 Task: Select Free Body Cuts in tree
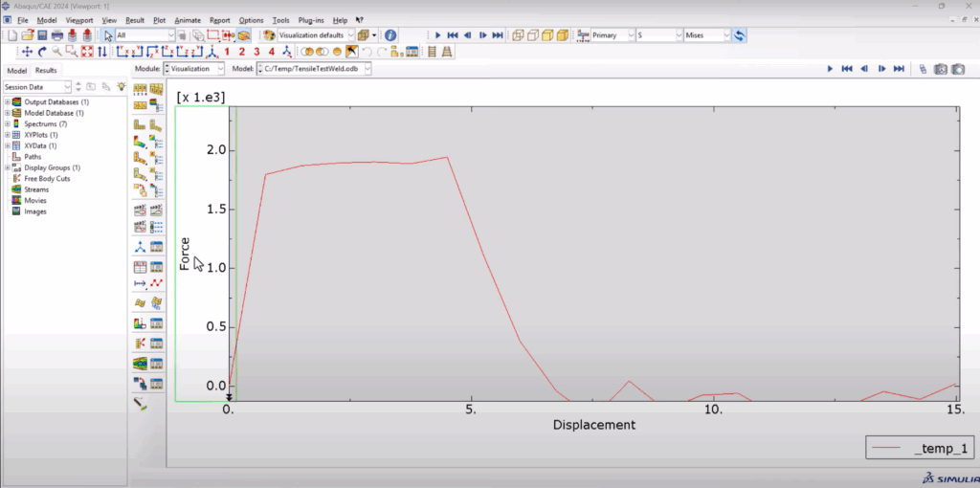pyautogui.click(x=47, y=179)
